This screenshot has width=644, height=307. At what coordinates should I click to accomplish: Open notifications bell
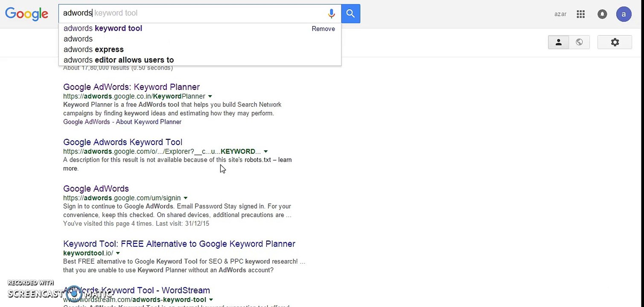(x=602, y=14)
